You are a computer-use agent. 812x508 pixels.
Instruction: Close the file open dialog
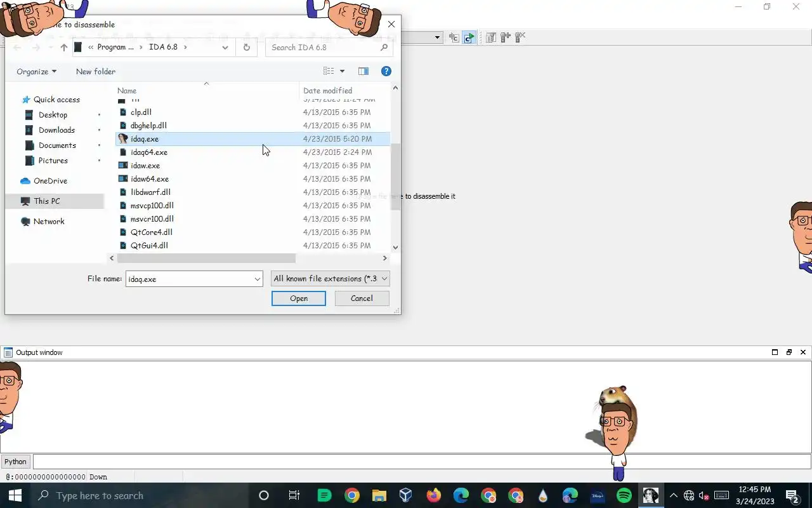pos(391,24)
